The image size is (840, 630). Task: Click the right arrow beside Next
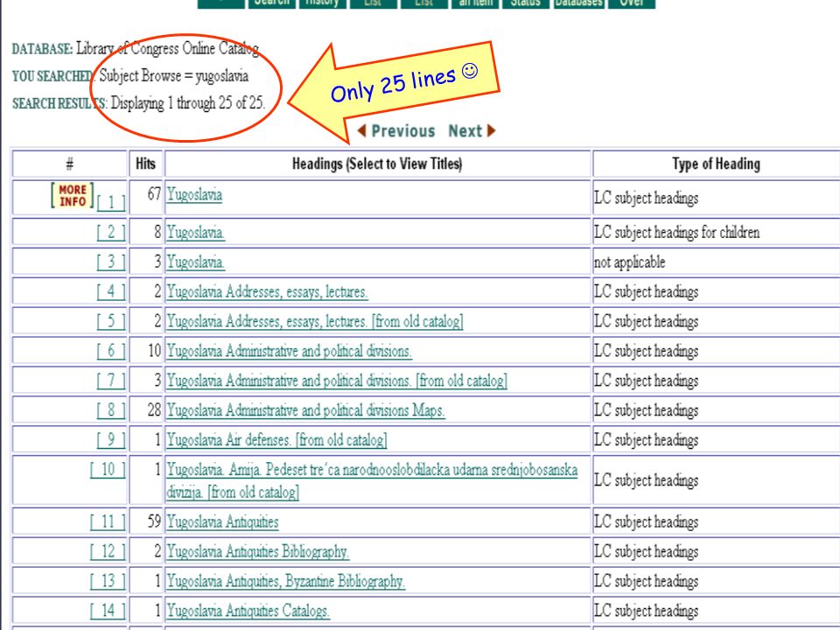(491, 130)
